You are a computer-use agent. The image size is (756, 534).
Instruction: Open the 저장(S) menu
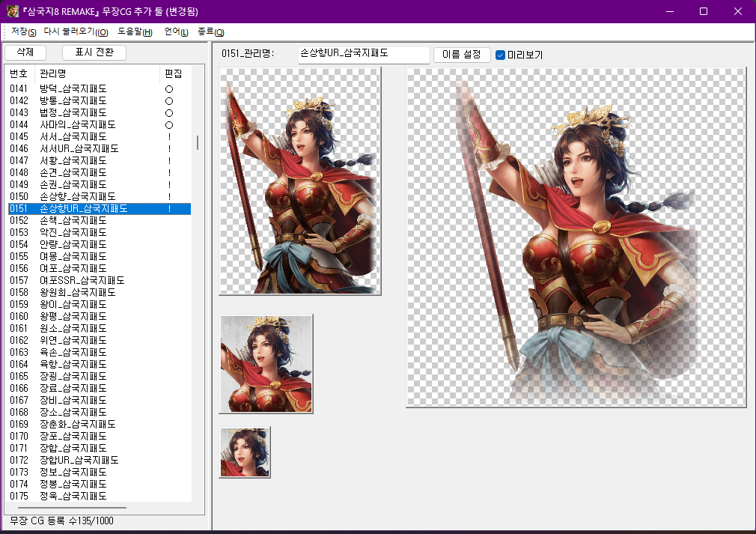click(x=24, y=32)
